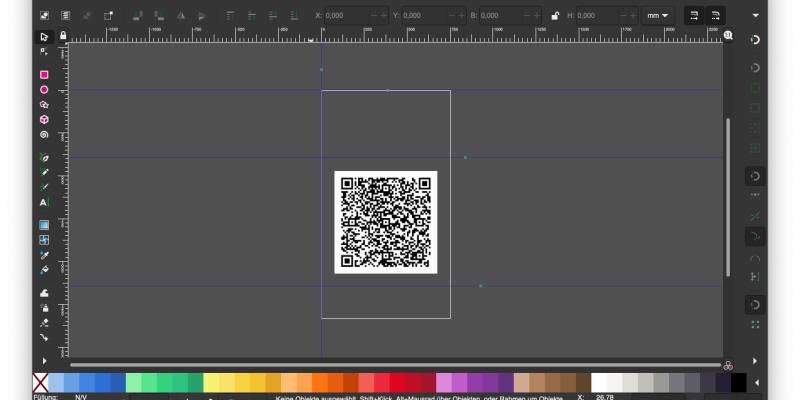
Task: Select the Spiral tool
Action: coord(44,135)
